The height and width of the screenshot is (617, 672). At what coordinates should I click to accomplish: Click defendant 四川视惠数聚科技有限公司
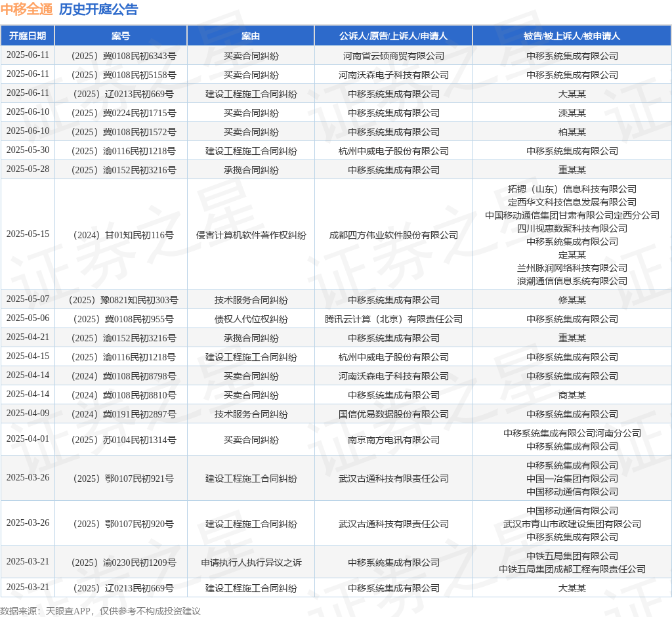(572, 228)
